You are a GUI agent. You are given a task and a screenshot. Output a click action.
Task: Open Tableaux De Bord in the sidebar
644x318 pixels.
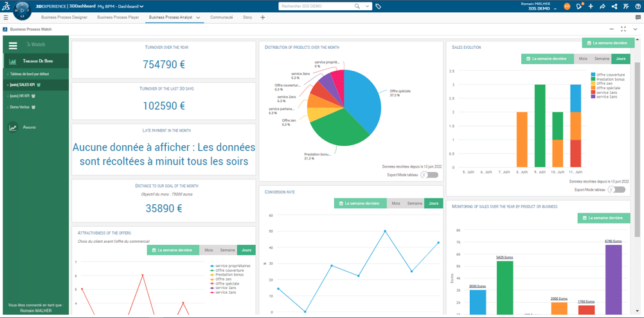(x=36, y=61)
